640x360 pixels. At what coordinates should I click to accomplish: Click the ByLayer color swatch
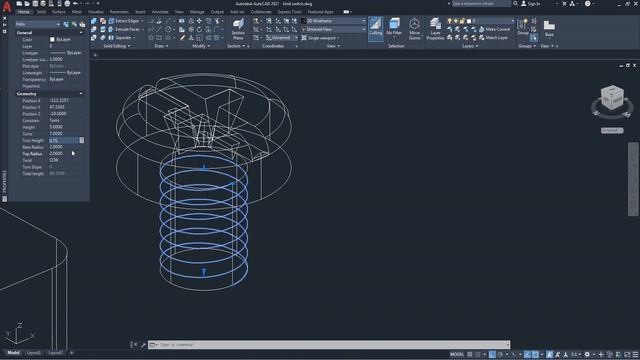point(52,40)
